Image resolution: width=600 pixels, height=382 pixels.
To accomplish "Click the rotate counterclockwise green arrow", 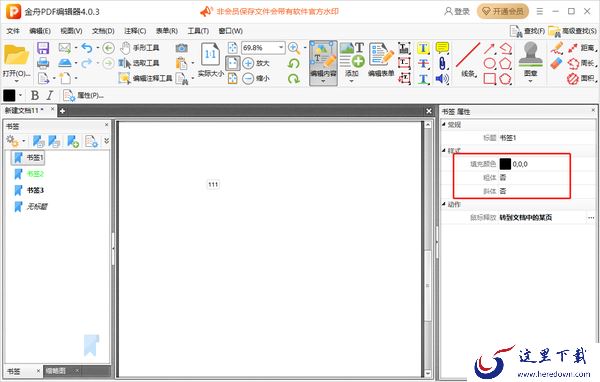I will click(294, 63).
